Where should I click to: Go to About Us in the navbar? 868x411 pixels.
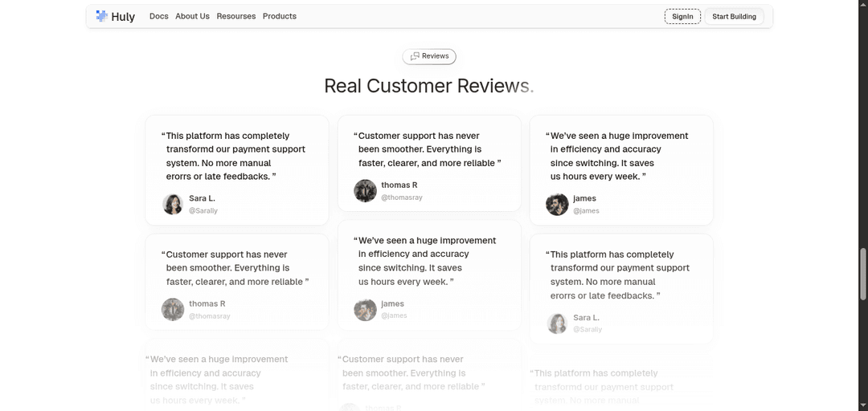point(192,16)
